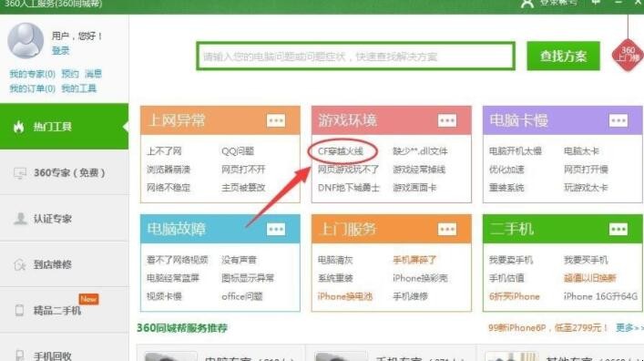The width and height of the screenshot is (644, 361).
Task: Open more options for 游戏环境 card
Action: tap(447, 120)
